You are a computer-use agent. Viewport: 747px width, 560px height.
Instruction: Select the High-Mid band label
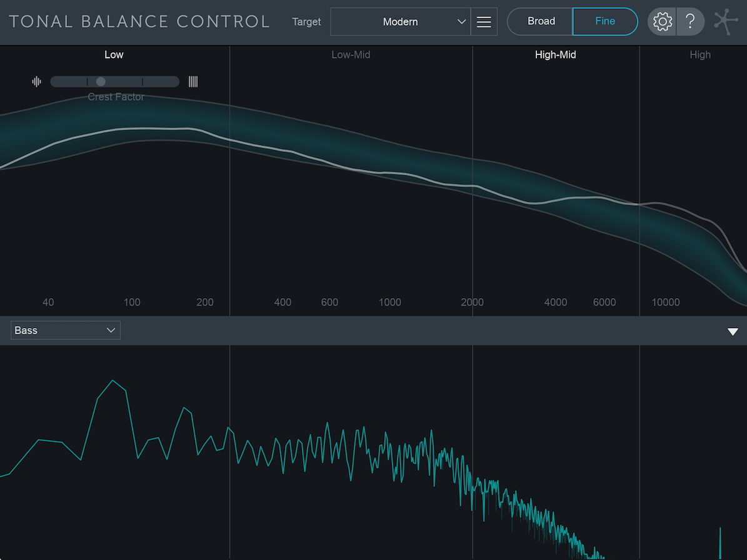[x=556, y=55]
